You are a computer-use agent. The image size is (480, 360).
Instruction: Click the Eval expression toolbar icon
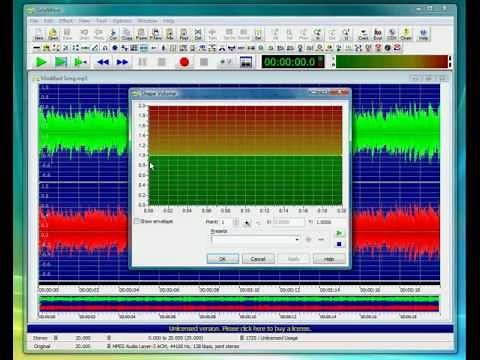(377, 34)
